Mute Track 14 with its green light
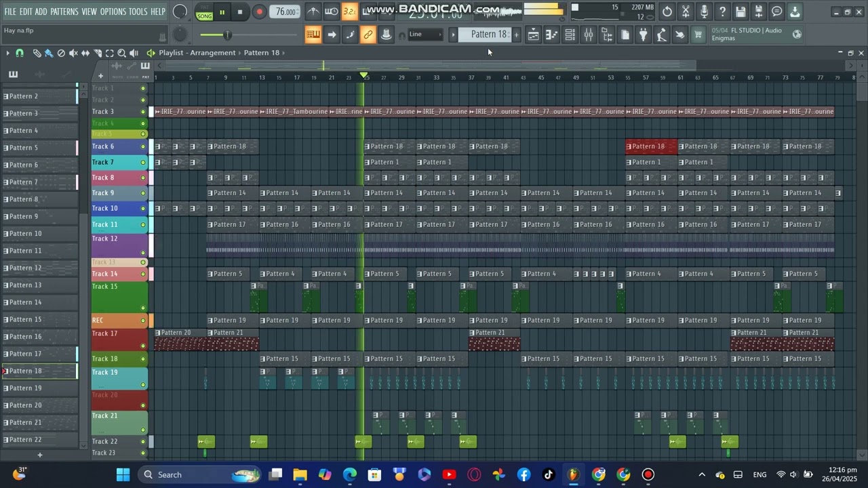 143,274
